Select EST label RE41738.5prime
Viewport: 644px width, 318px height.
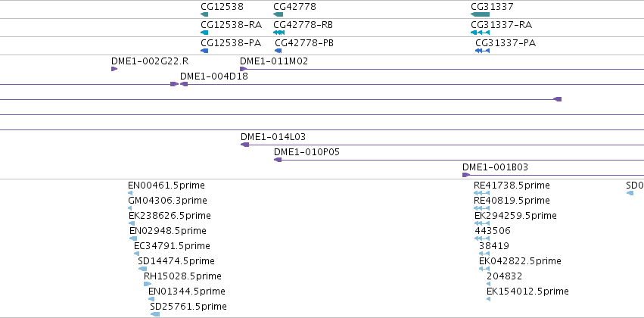pyautogui.click(x=512, y=185)
